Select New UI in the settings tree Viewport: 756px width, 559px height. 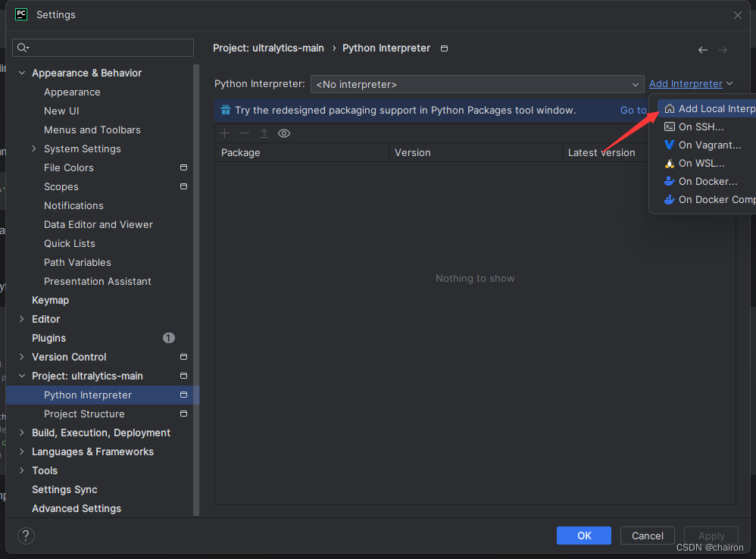pyautogui.click(x=61, y=111)
